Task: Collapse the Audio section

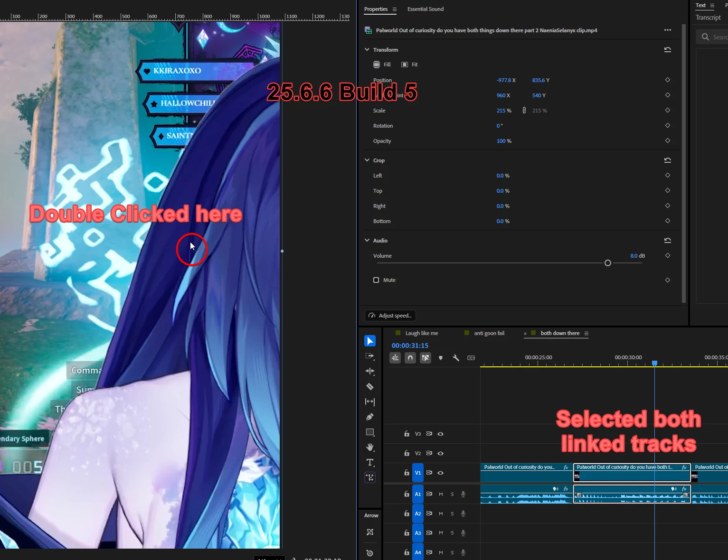Action: tap(367, 240)
